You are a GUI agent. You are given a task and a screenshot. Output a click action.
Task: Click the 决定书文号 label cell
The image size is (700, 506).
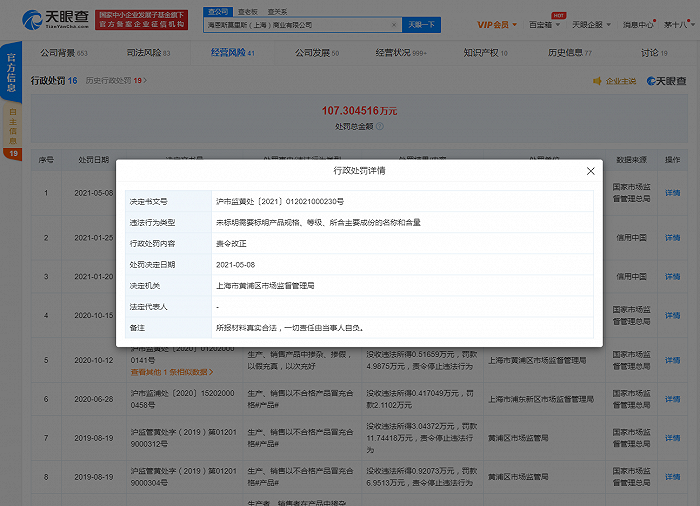click(x=168, y=201)
